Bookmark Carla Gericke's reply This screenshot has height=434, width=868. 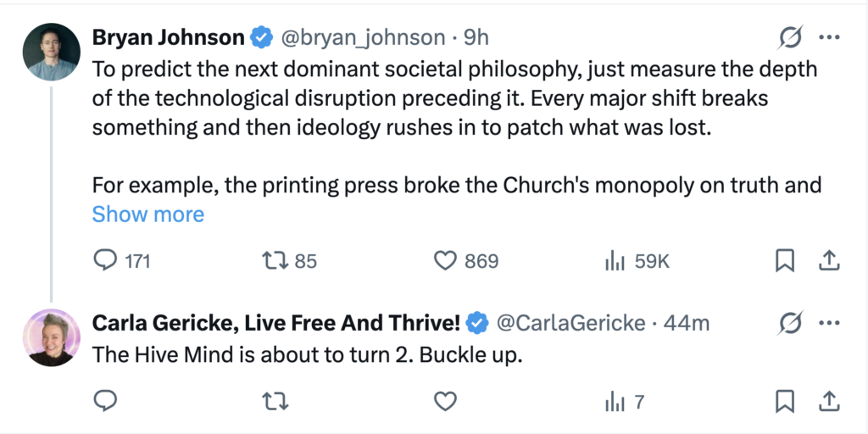[785, 401]
